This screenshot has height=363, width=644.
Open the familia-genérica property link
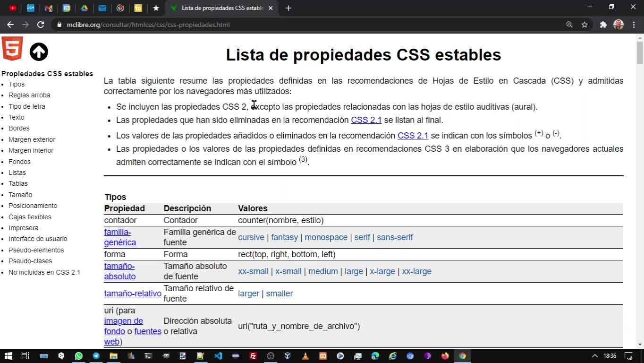pos(120,237)
